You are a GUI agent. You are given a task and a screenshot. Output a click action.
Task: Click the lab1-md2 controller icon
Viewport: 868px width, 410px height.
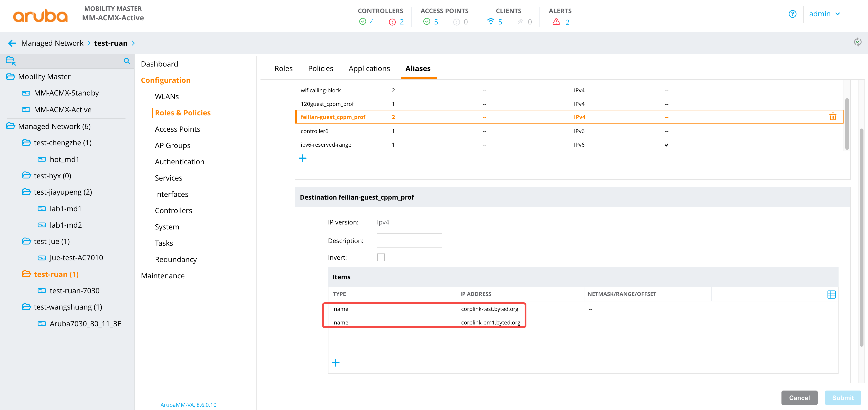tap(42, 225)
